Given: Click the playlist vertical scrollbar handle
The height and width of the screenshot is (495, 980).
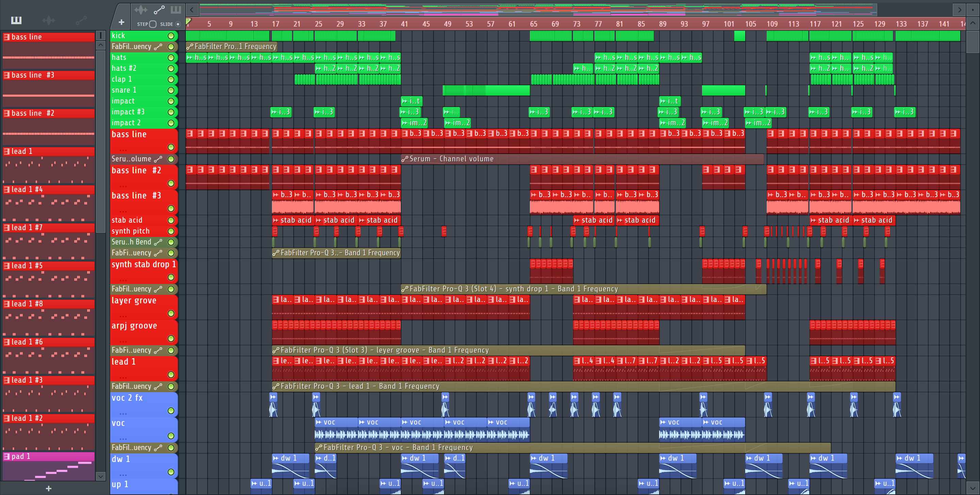Looking at the screenshot, I should [973, 42].
